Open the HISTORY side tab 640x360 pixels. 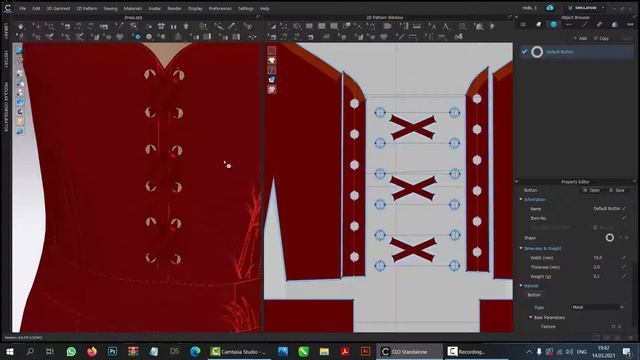(x=6, y=59)
